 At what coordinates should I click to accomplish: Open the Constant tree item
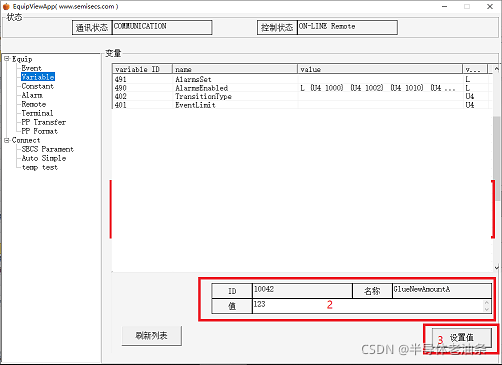[x=37, y=86]
